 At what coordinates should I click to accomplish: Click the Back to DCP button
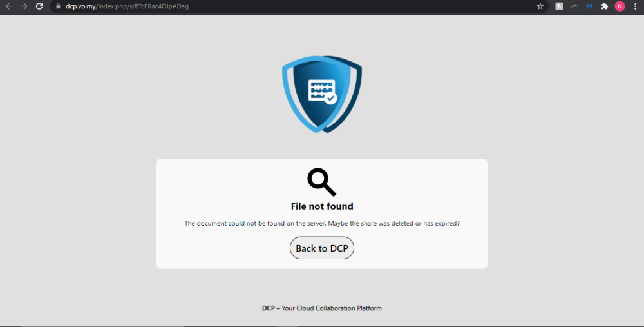pyautogui.click(x=321, y=248)
